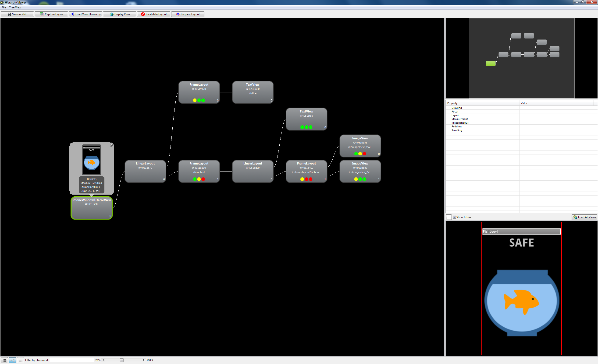Click the zoom slider thumb
The width and height of the screenshot is (598, 364).
click(122, 360)
